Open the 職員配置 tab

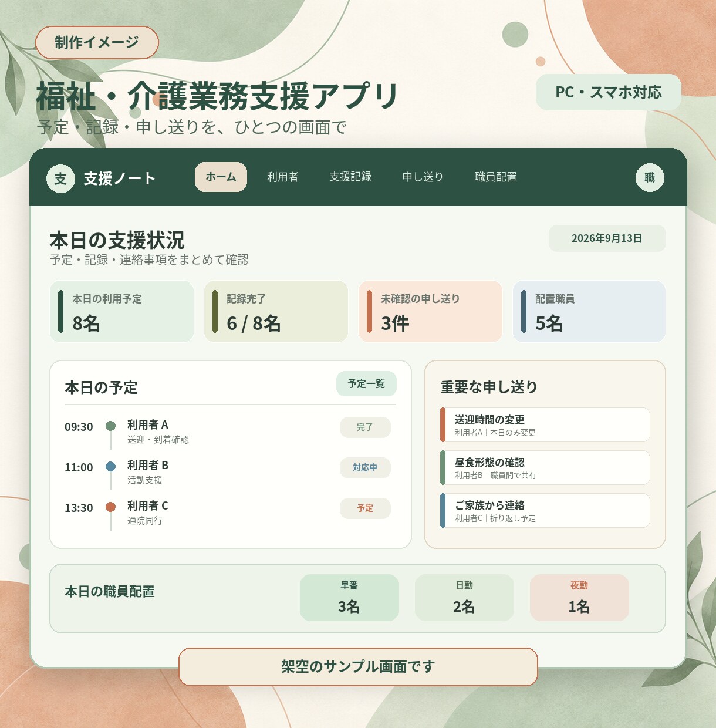496,177
